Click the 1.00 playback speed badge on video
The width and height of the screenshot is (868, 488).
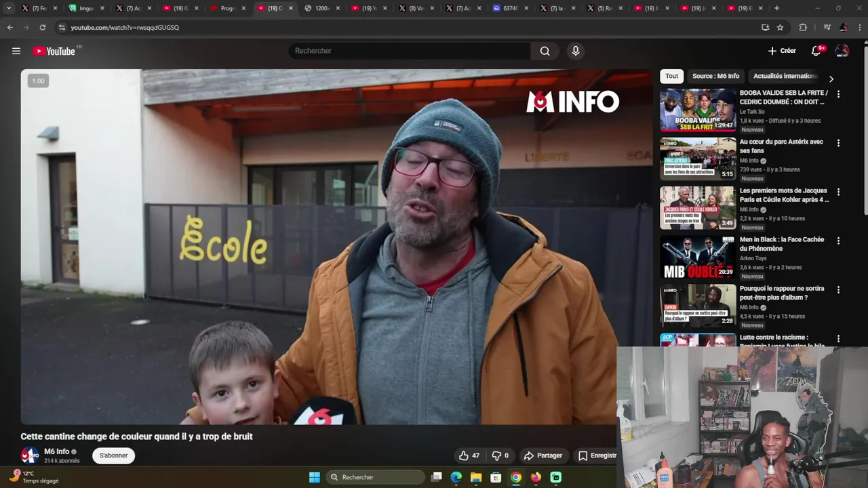coord(38,81)
